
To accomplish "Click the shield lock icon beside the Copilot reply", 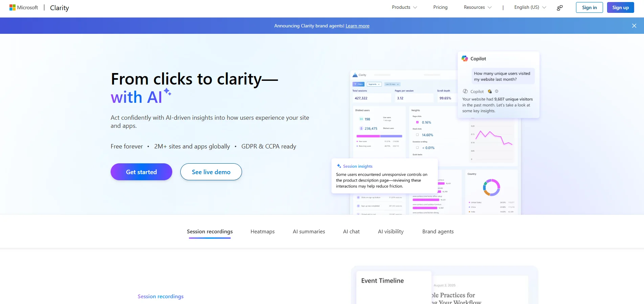I will pyautogui.click(x=490, y=91).
